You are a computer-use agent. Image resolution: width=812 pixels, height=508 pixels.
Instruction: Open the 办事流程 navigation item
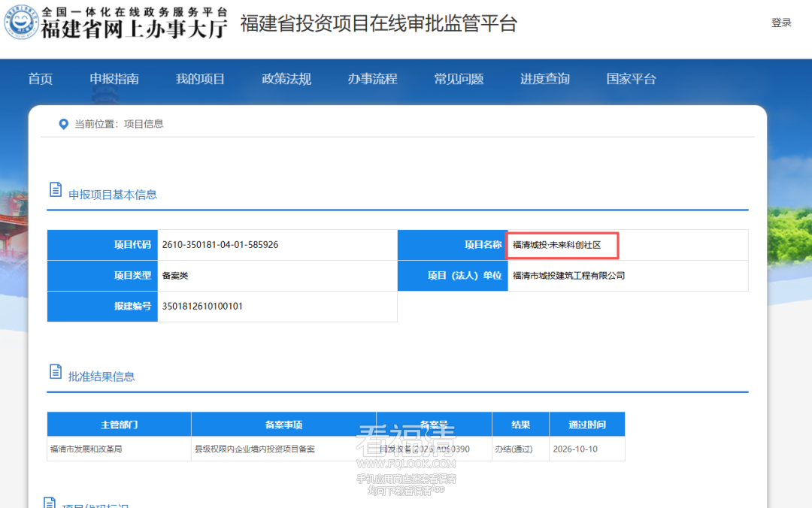(372, 79)
